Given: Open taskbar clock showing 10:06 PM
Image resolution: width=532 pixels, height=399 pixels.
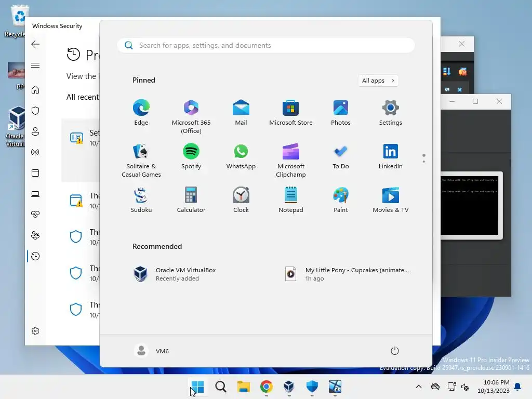Looking at the screenshot, I should click(494, 387).
